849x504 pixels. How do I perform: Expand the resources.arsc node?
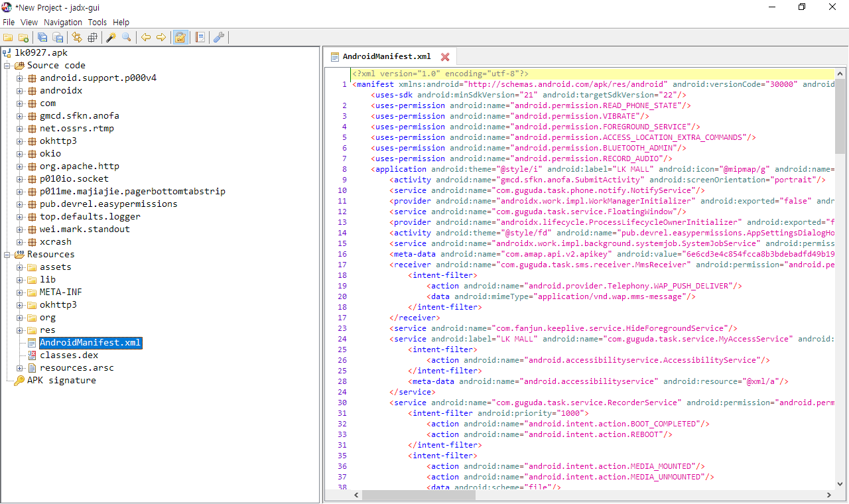(x=20, y=368)
